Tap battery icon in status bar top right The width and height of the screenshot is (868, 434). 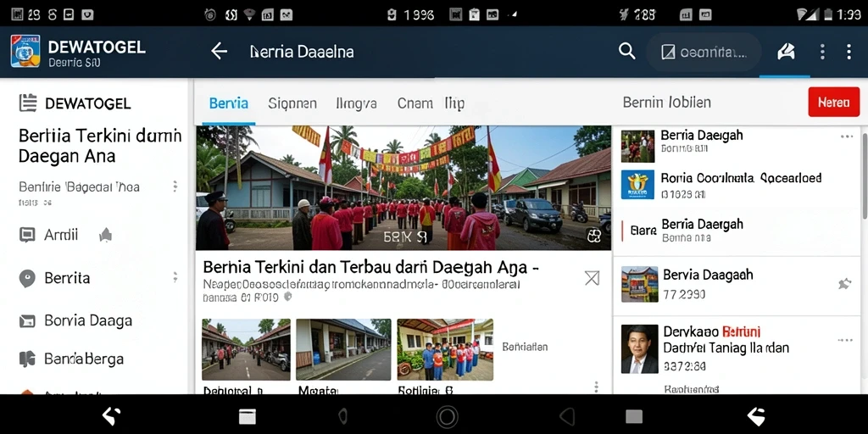click(x=829, y=14)
